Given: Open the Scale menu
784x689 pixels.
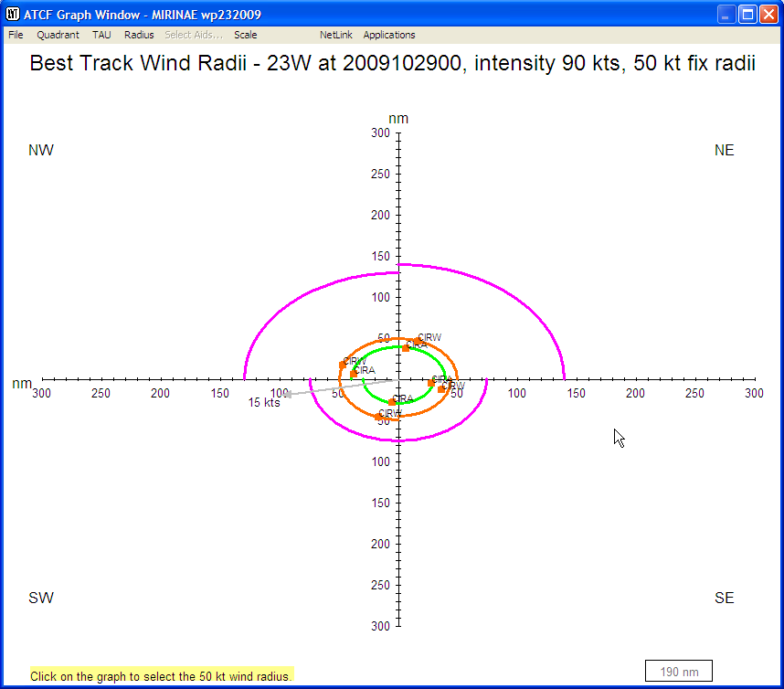Looking at the screenshot, I should click(245, 35).
